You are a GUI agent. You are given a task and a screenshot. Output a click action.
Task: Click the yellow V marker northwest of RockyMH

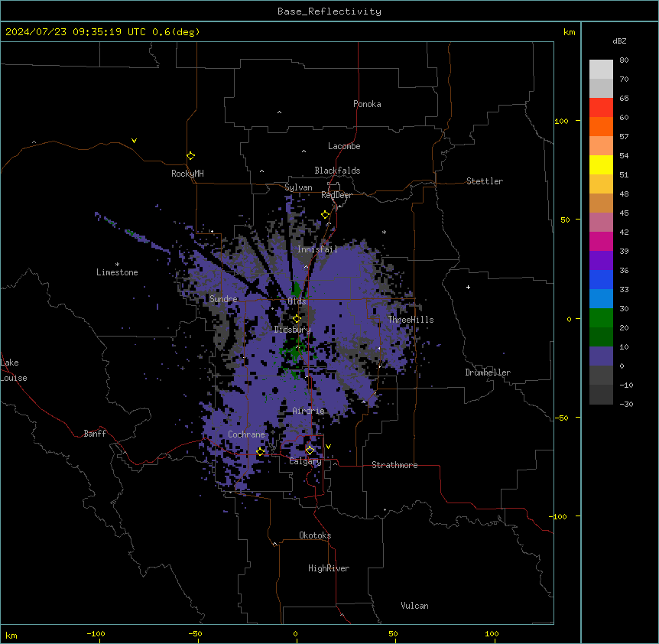point(134,141)
